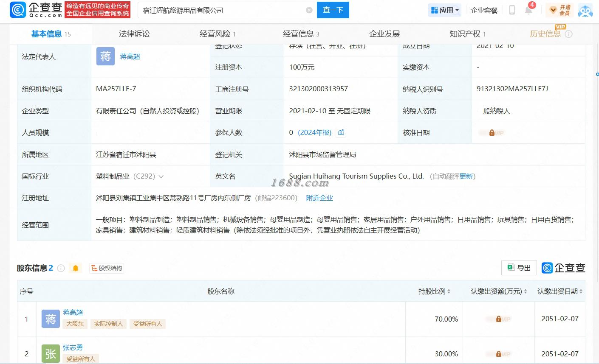Viewport: 599px width, 364px height.
Task: Switch to the 基本信息 tab
Action: (x=51, y=34)
